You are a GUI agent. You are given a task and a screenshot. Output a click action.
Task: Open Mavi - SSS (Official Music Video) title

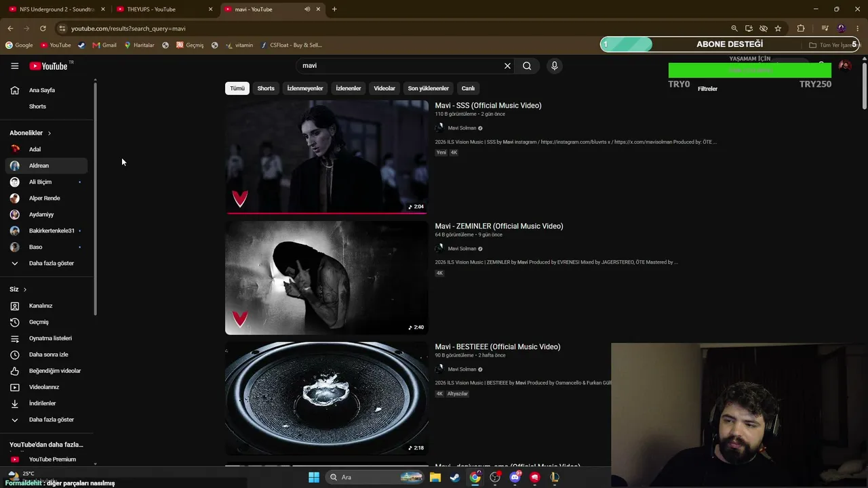point(488,106)
